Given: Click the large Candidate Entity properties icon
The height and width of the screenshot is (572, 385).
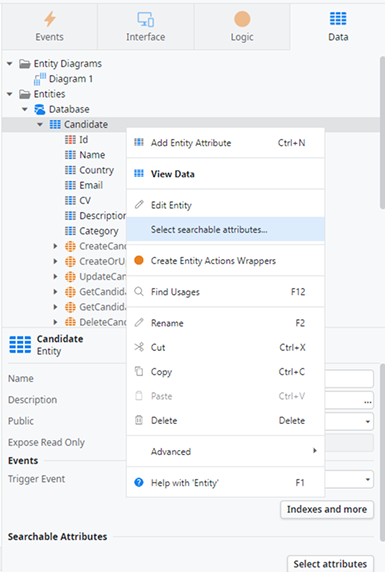Looking at the screenshot, I should (20, 345).
